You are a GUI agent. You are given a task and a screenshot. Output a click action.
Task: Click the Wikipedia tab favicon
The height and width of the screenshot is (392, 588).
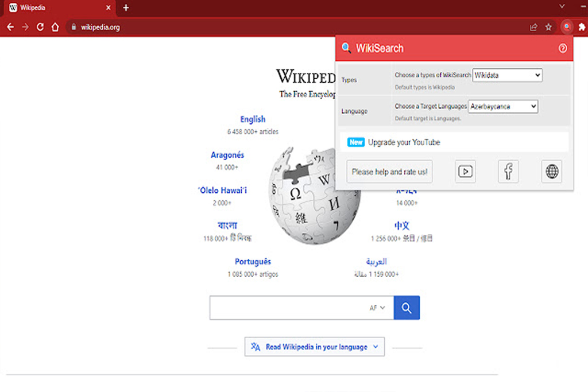(x=13, y=7)
